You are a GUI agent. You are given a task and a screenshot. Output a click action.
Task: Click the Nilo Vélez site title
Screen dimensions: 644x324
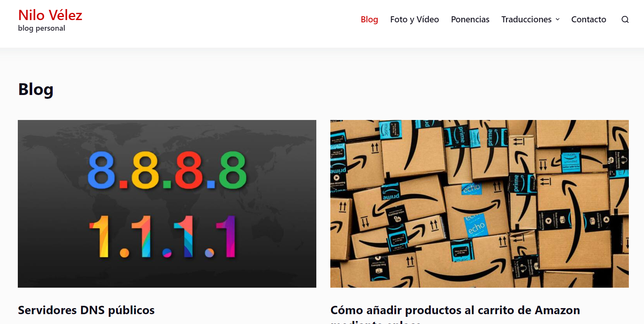tap(50, 15)
